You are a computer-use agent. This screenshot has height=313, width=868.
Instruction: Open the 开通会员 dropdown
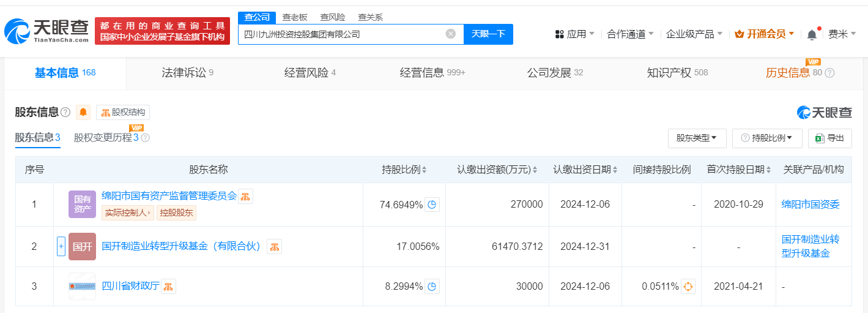(764, 34)
